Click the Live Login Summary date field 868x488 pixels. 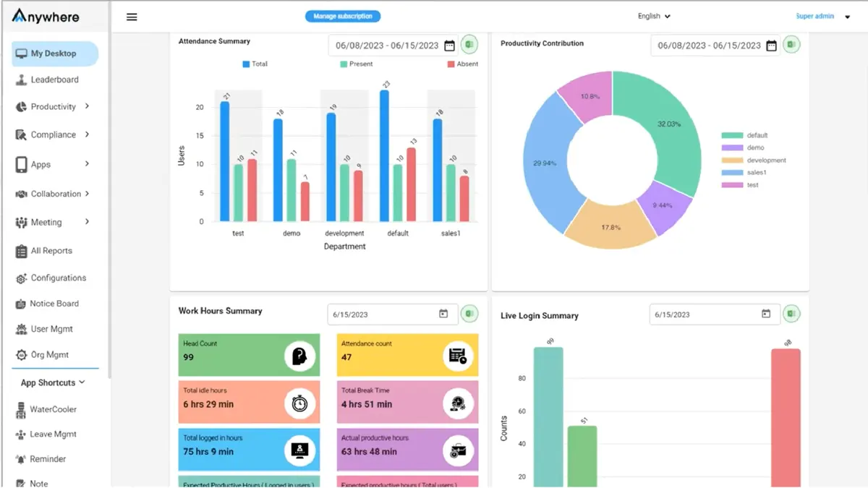pyautogui.click(x=715, y=314)
